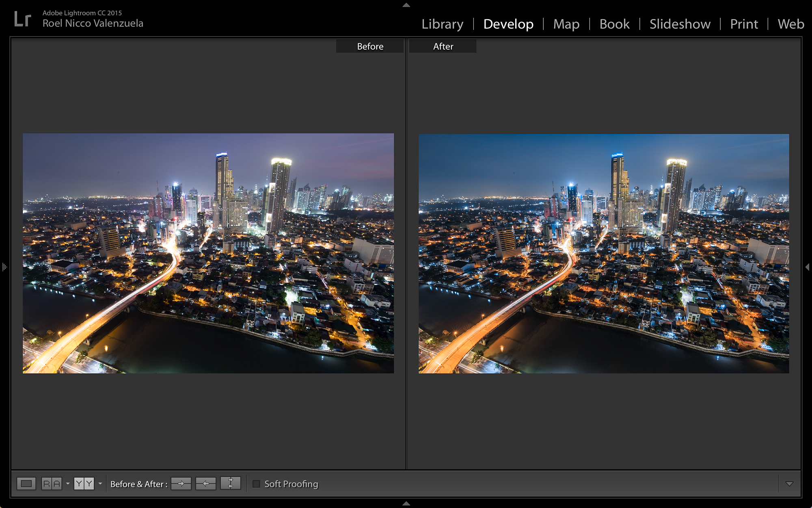Click the identity plate name Roel Nicco Valenzuela
Image resolution: width=812 pixels, height=508 pixels.
pyautogui.click(x=93, y=24)
